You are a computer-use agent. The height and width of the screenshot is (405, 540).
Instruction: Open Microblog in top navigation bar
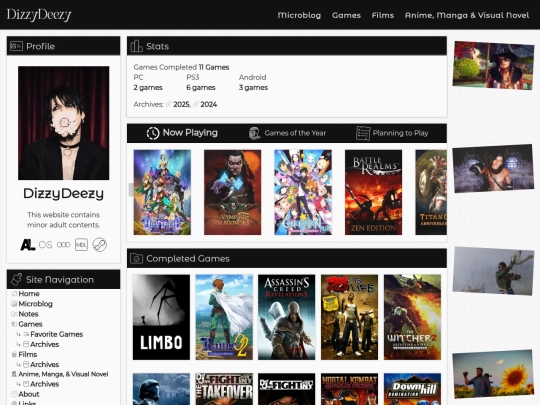[x=299, y=15]
